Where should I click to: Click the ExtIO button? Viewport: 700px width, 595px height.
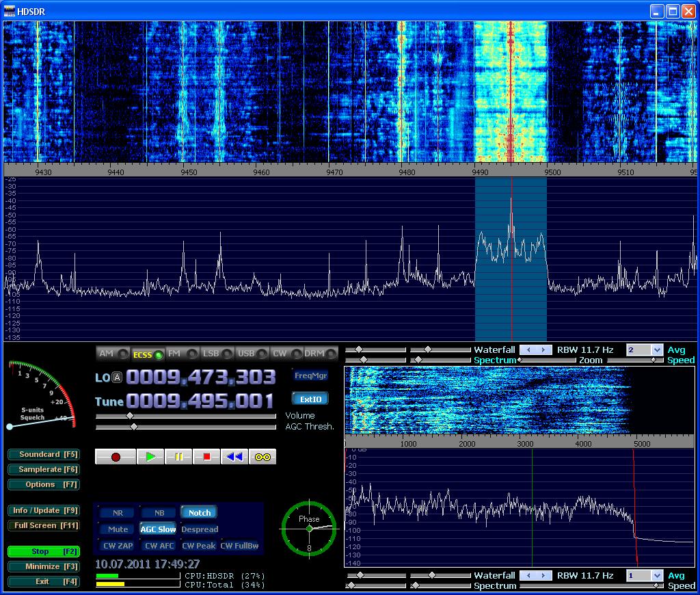pyautogui.click(x=310, y=399)
